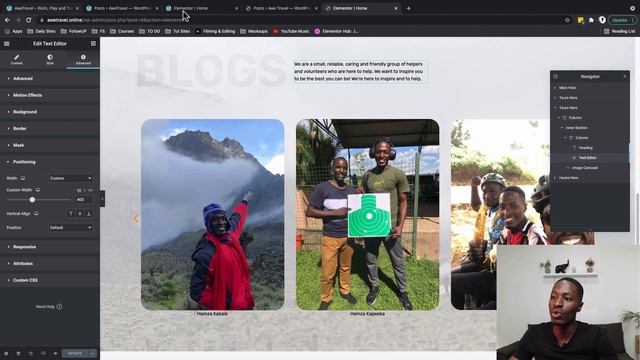Open the save options arrow beside Update
This screenshot has height=360, width=640.
tap(93, 353)
